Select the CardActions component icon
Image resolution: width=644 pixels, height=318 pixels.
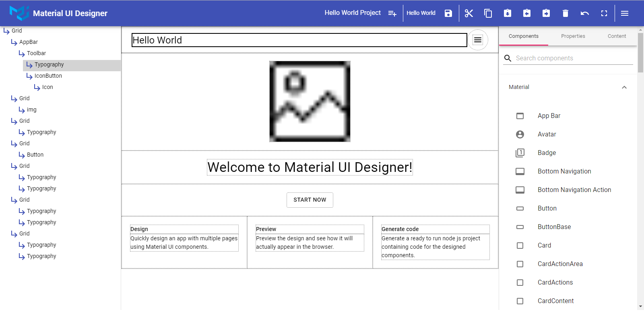pos(520,283)
